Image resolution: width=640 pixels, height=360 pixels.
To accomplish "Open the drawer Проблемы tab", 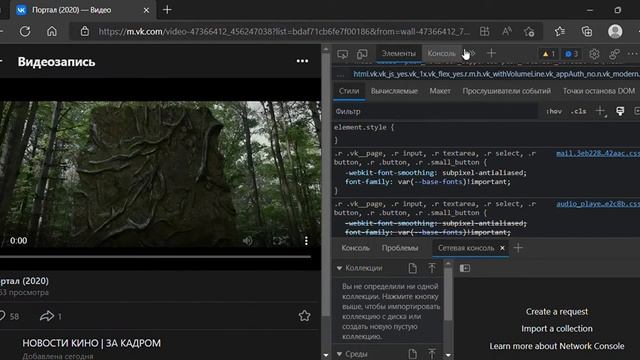I will tap(400, 248).
